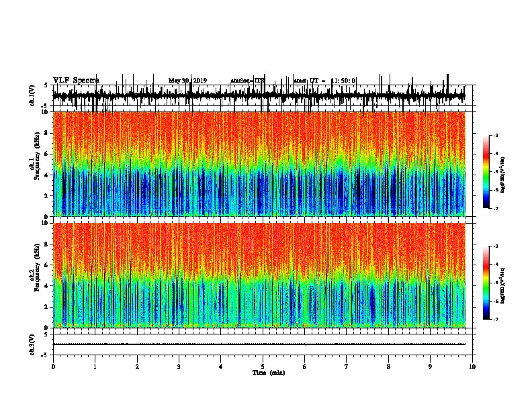Click the ch.2 frequency axis tick label 0
This screenshot has height=411, width=532.
[x=47, y=328]
